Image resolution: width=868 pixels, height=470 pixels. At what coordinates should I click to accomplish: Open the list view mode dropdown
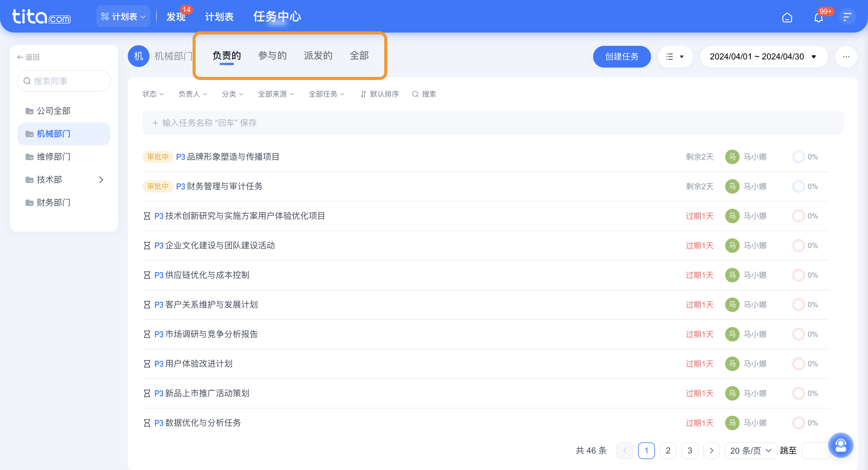[x=675, y=57]
